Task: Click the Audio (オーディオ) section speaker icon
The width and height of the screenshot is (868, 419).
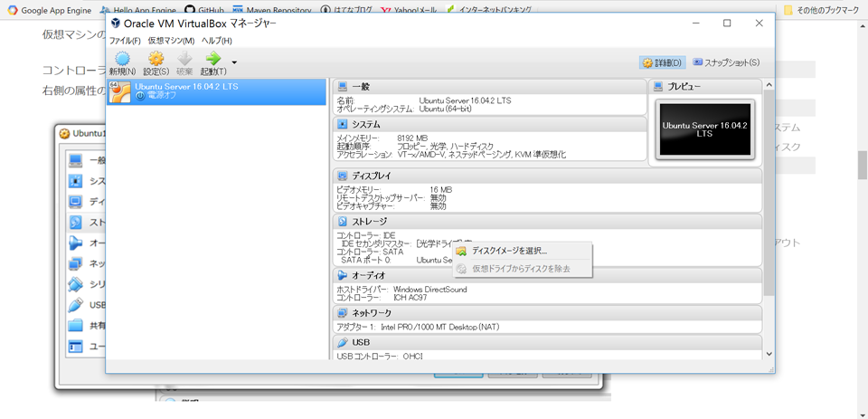Action: click(x=343, y=275)
